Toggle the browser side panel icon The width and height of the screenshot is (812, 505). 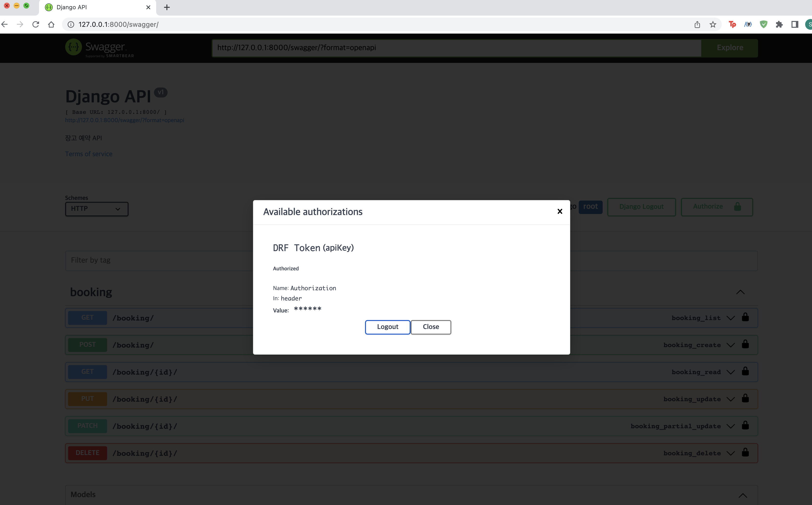click(795, 24)
